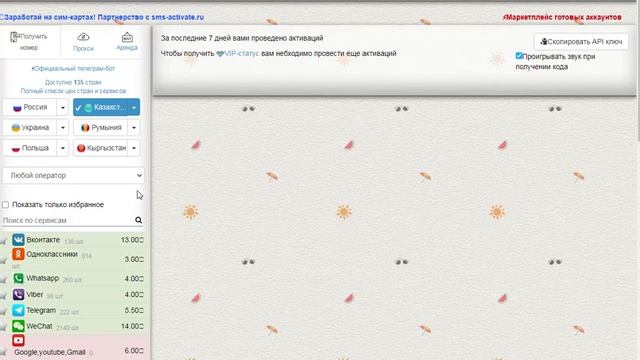The image size is (640, 360).
Task: Open the VIP-статус link
Action: [238, 53]
